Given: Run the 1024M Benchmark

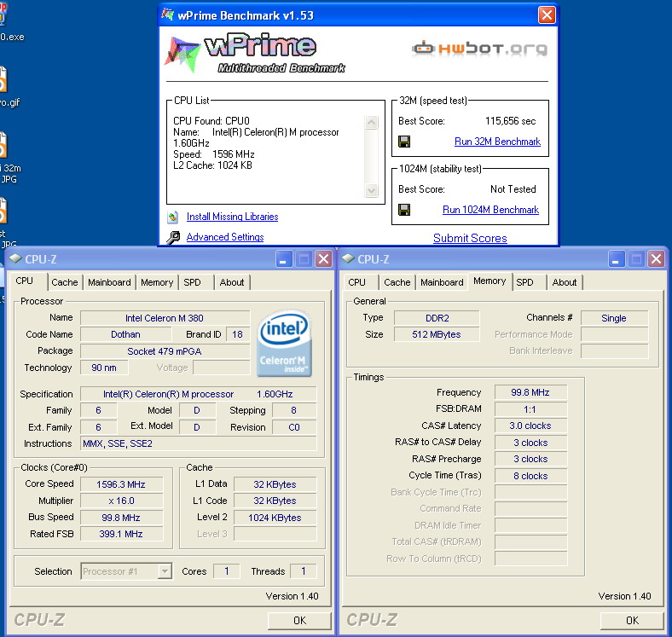Looking at the screenshot, I should pos(490,210).
